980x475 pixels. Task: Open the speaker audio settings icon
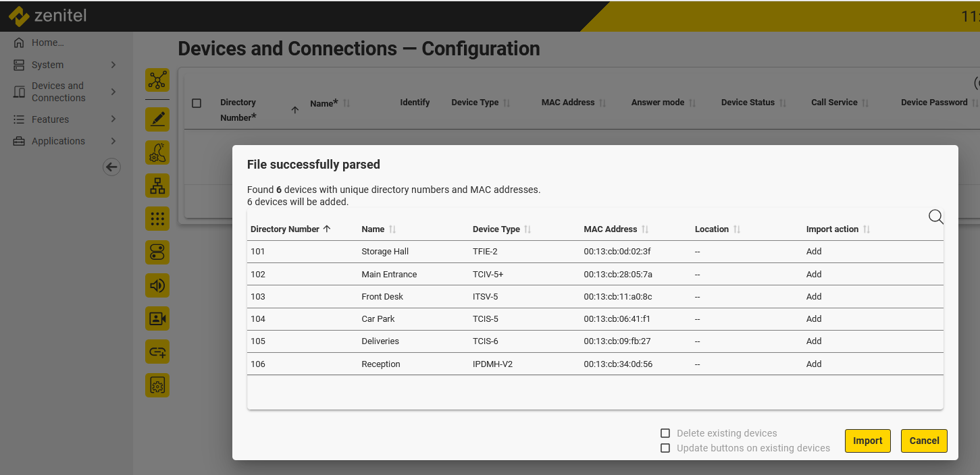pyautogui.click(x=157, y=285)
